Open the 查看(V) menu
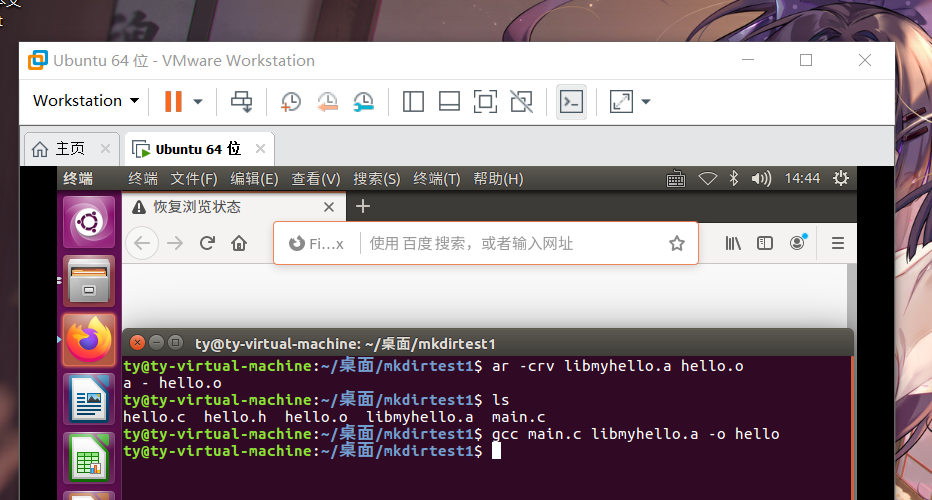Image resolution: width=932 pixels, height=500 pixels. 316,179
